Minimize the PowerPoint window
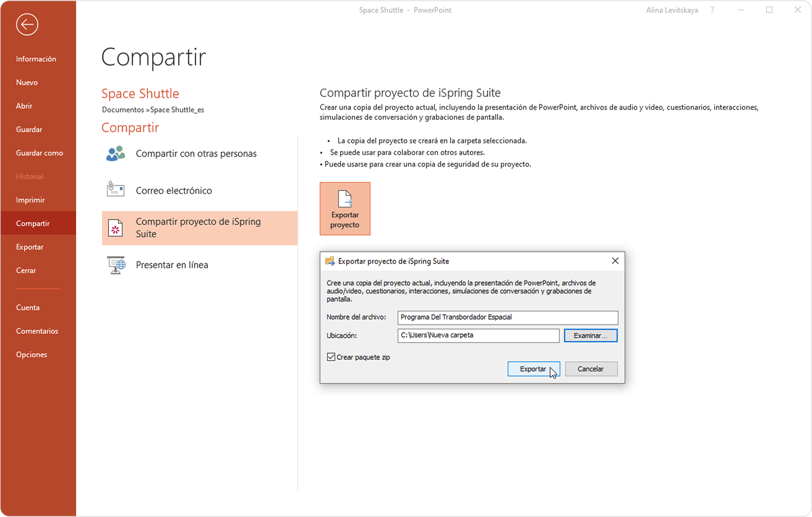The width and height of the screenshot is (812, 517). click(x=741, y=10)
